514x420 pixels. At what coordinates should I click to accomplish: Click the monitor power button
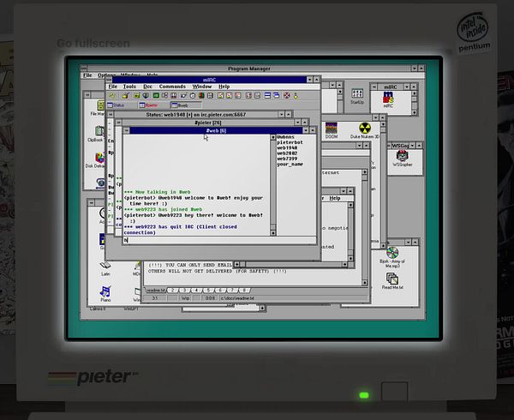pyautogui.click(x=394, y=391)
